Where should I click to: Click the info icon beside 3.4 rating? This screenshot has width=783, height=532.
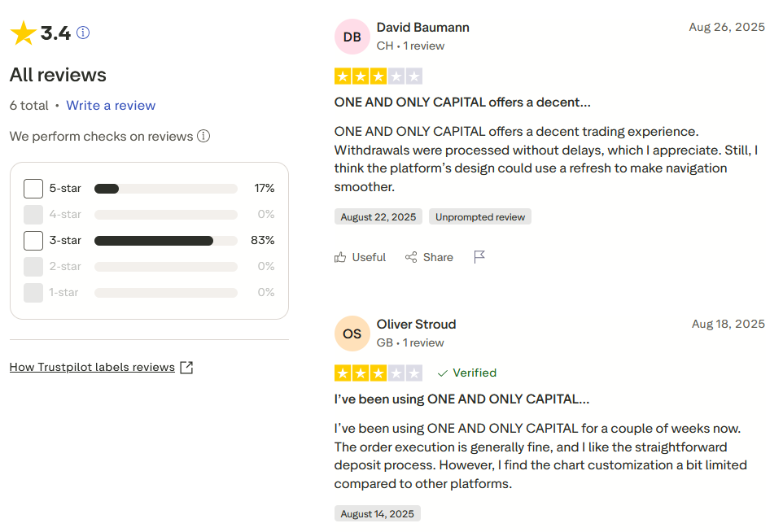pos(83,33)
